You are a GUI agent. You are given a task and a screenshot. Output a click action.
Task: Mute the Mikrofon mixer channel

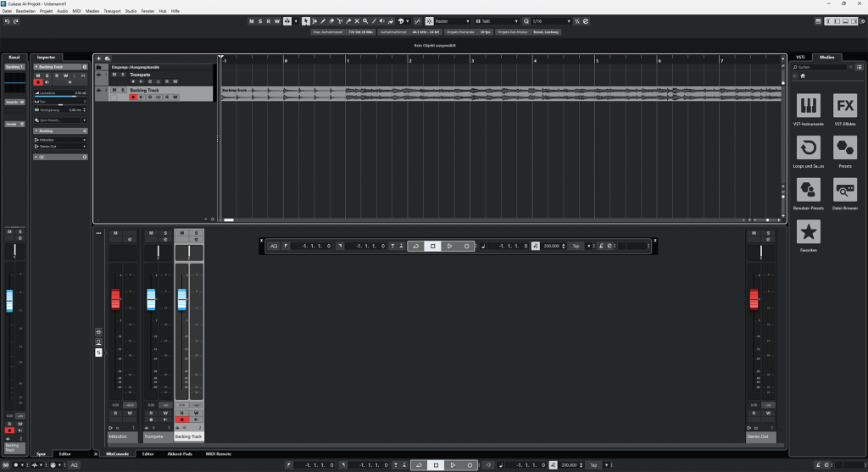point(115,233)
